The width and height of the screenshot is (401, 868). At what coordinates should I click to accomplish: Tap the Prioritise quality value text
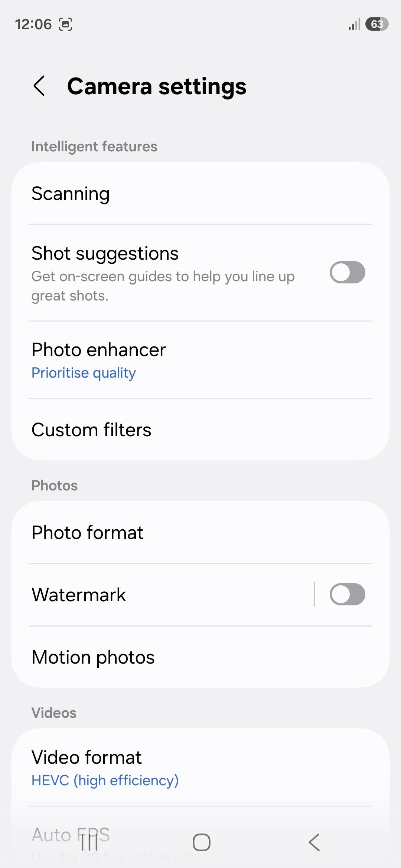click(x=84, y=373)
